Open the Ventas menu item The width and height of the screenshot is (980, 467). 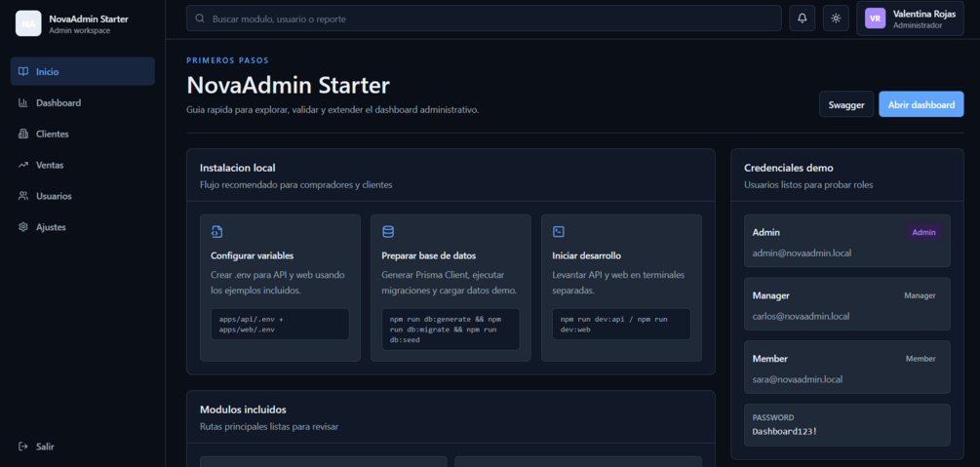pos(83,165)
